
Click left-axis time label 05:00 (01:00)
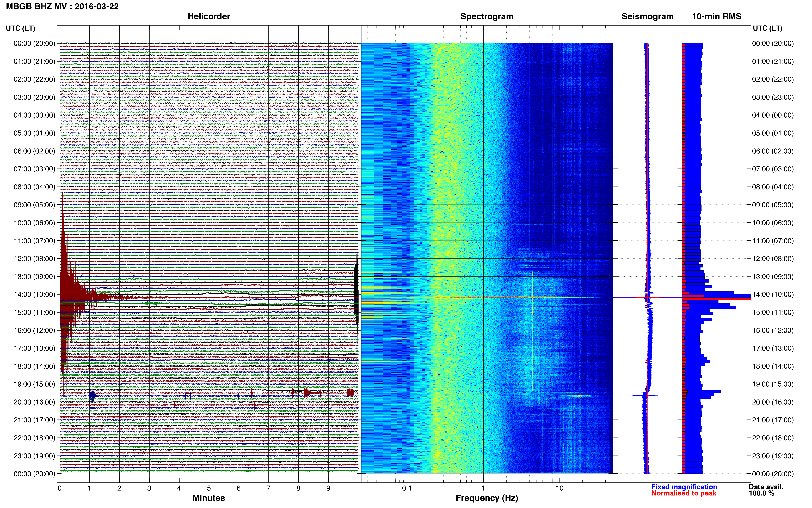pyautogui.click(x=34, y=133)
